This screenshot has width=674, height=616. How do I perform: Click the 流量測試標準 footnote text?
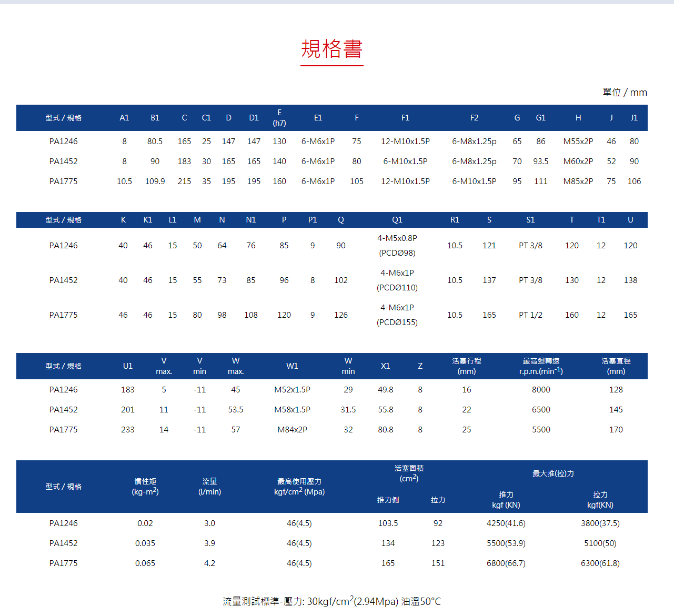(x=331, y=601)
